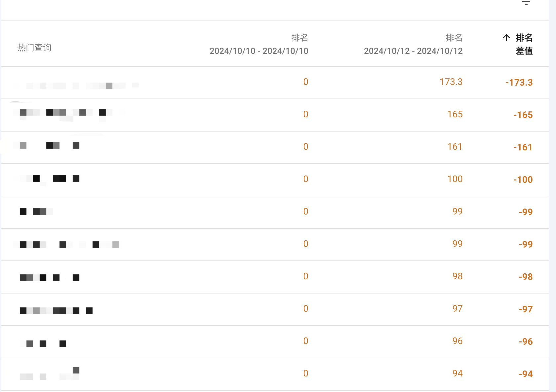This screenshot has height=392, width=556.
Task: Select the -165 rank difference value
Action: point(523,115)
